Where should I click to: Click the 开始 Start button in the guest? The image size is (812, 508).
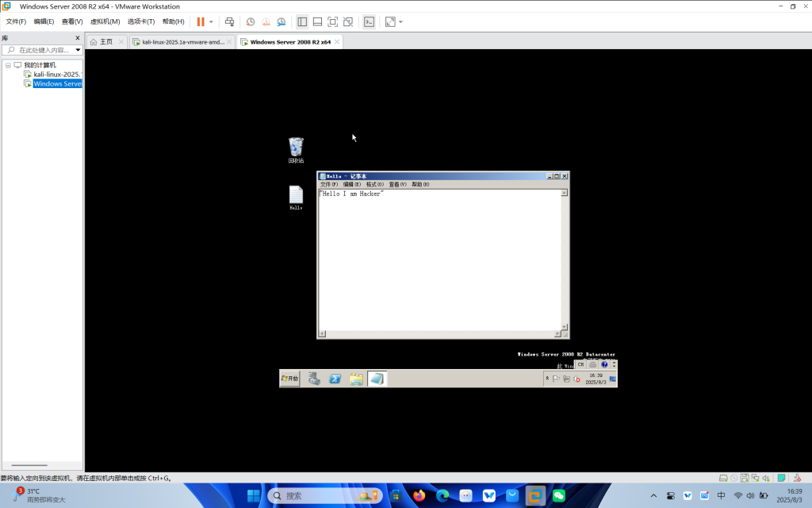pyautogui.click(x=290, y=379)
